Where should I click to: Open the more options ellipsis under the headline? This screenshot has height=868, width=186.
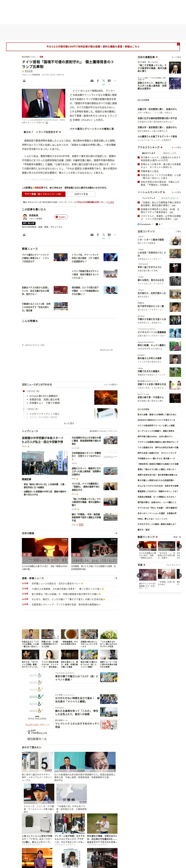pyautogui.click(x=115, y=81)
